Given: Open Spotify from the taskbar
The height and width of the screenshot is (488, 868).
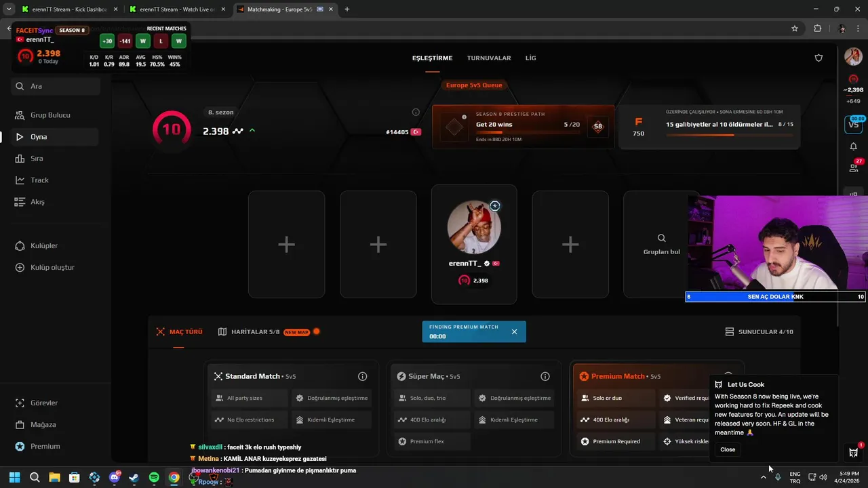Looking at the screenshot, I should [x=154, y=478].
